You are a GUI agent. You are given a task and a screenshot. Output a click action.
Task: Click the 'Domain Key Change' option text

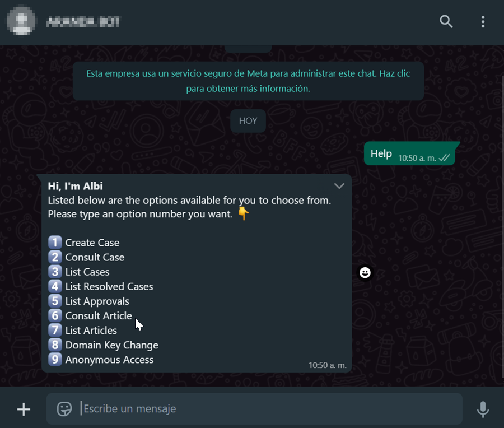point(111,345)
